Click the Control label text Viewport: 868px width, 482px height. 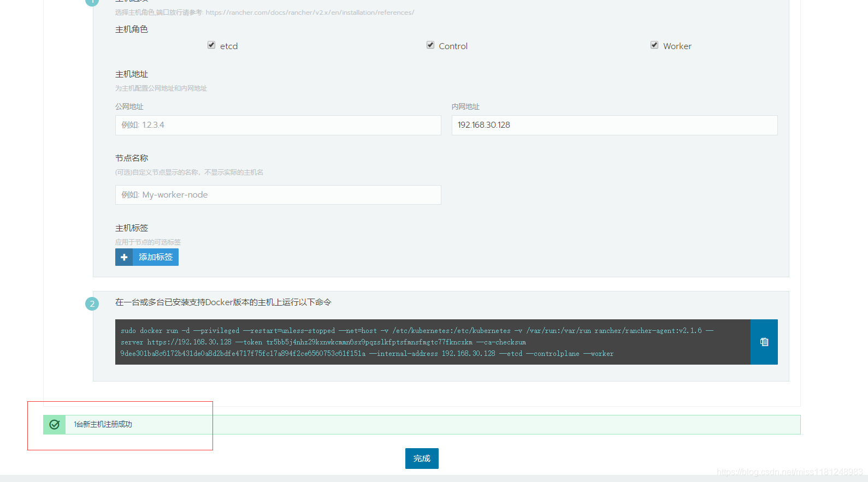pos(453,46)
